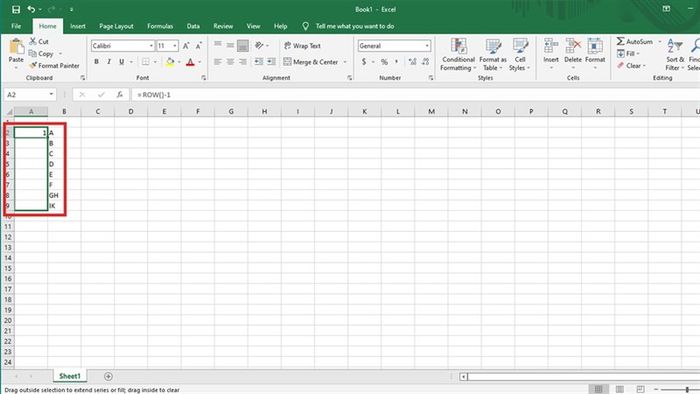Open Cell Styles gallery
Screen dimensions: 700x394
click(x=520, y=54)
